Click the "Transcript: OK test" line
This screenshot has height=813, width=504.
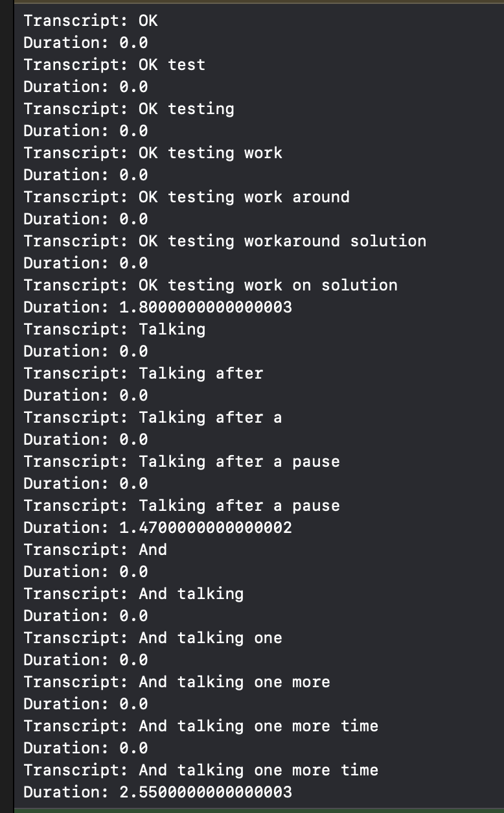click(x=114, y=65)
